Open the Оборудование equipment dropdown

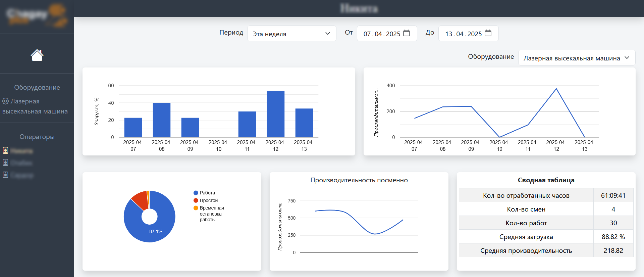[577, 58]
